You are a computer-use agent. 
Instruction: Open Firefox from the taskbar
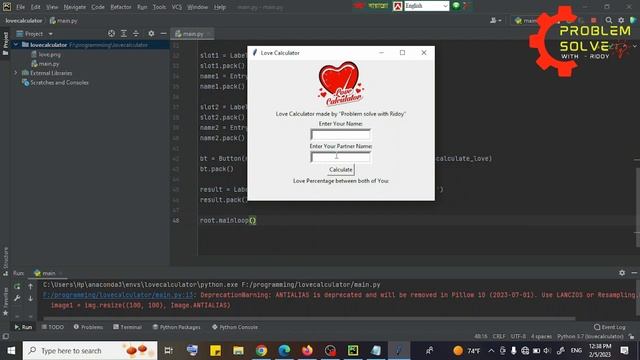[307, 351]
